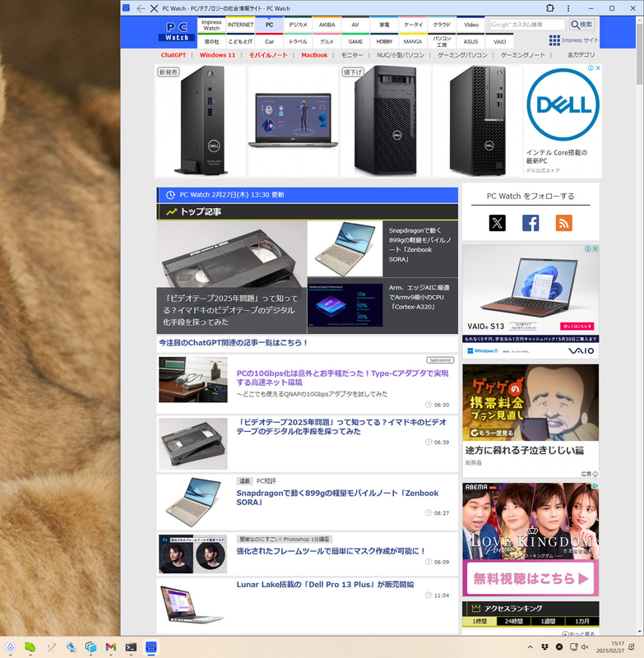Click the 無料視聴はこちら ad button
Viewport: 644px width, 658px height.
pyautogui.click(x=530, y=579)
